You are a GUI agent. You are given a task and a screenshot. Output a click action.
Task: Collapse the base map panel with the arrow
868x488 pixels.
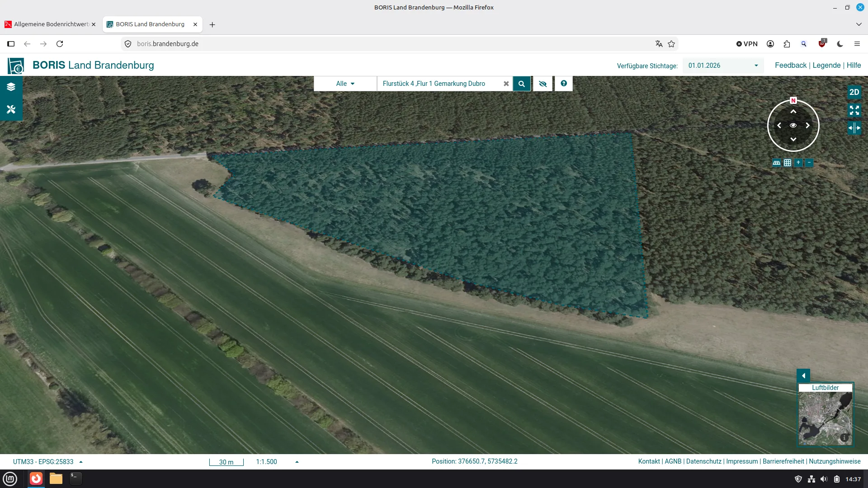803,375
